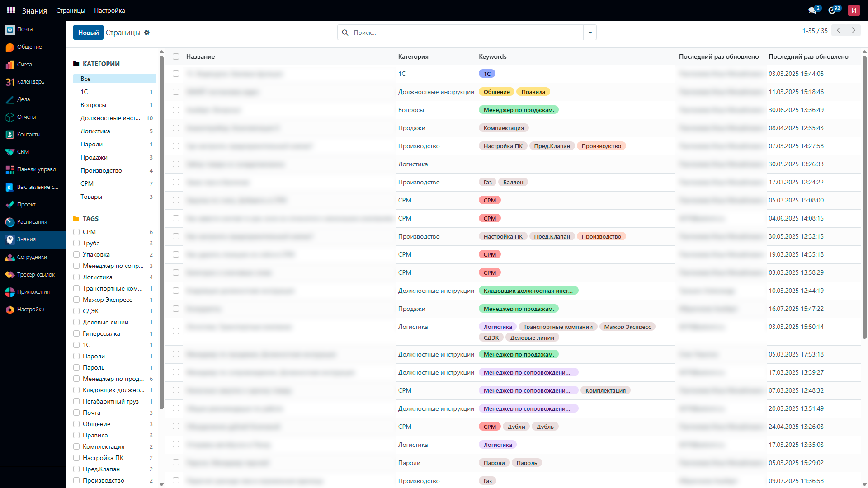Screen dimensions: 868x488
Task: Open the Страницы top menu item
Action: tap(71, 10)
